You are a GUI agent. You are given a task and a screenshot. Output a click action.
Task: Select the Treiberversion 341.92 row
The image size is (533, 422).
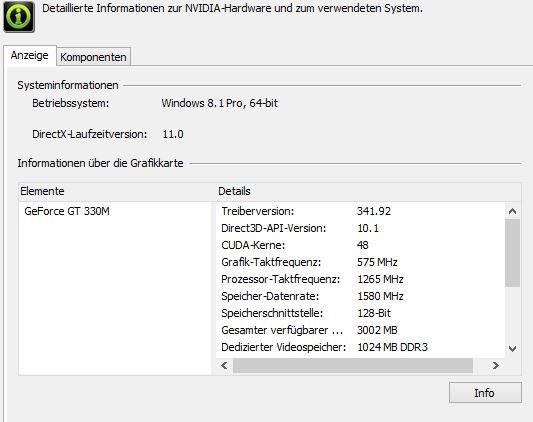(360, 211)
